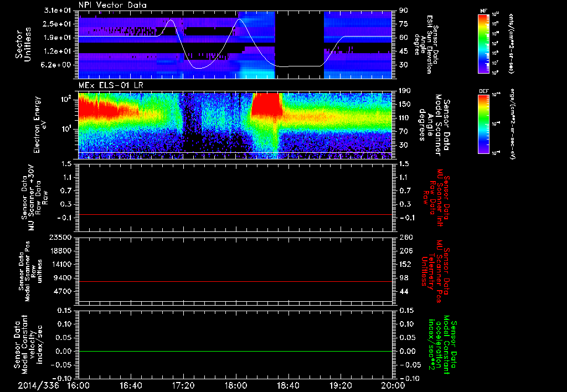The height and width of the screenshot is (392, 567).
Task: Click the red MU Scanner Pos Telemetry label
Action: click(x=435, y=271)
